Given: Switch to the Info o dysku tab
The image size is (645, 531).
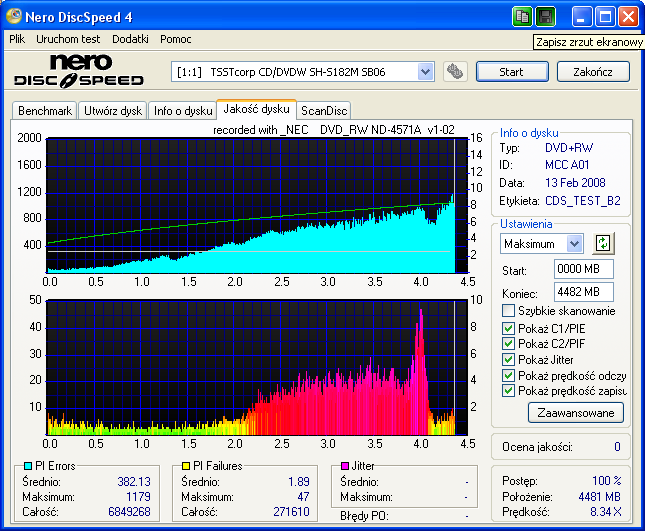Looking at the screenshot, I should coord(183,111).
